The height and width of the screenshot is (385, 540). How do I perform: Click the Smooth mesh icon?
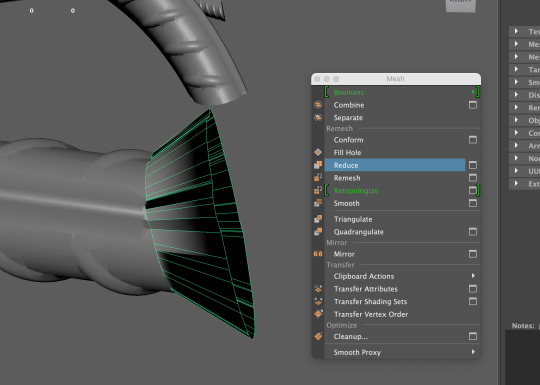[x=318, y=203]
